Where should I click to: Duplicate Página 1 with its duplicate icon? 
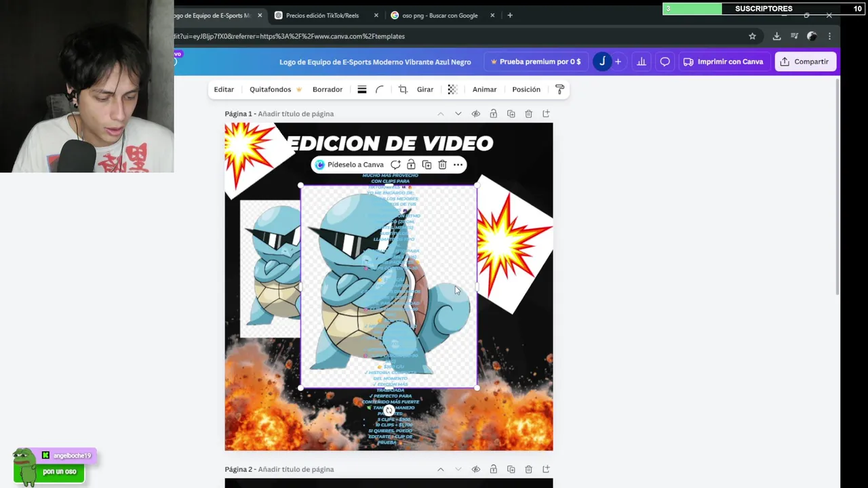pyautogui.click(x=511, y=114)
